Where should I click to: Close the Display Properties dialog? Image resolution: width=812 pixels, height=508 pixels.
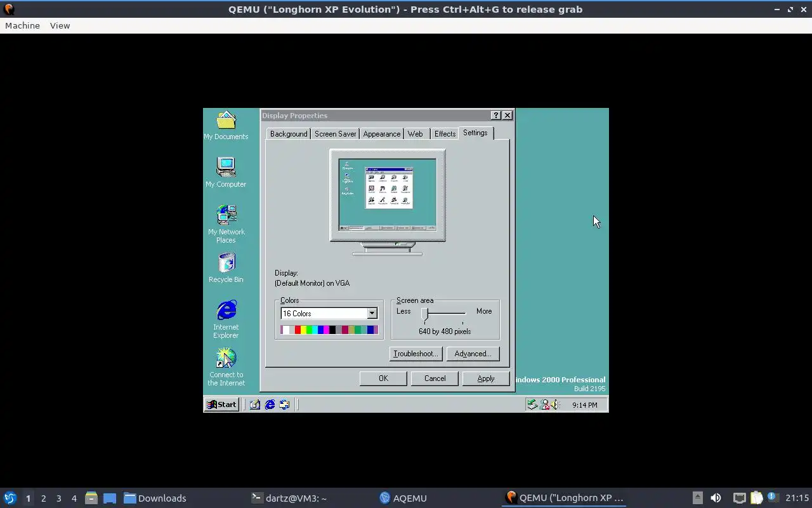(507, 116)
